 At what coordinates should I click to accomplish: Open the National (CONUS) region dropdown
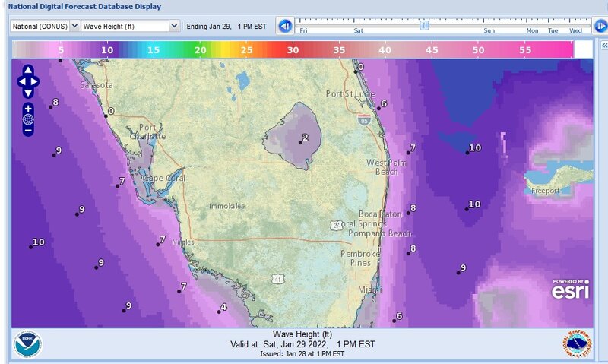click(45, 25)
